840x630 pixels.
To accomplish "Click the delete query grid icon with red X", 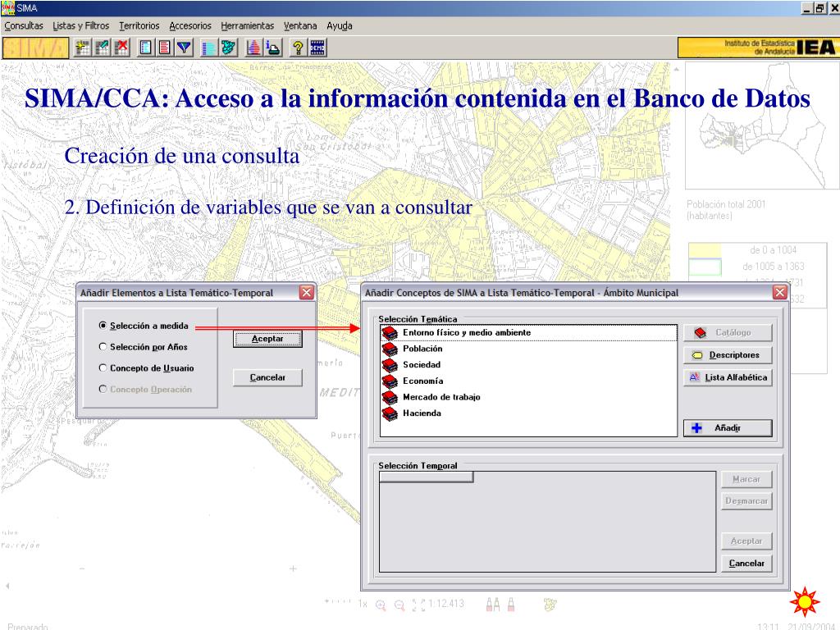I will [122, 48].
